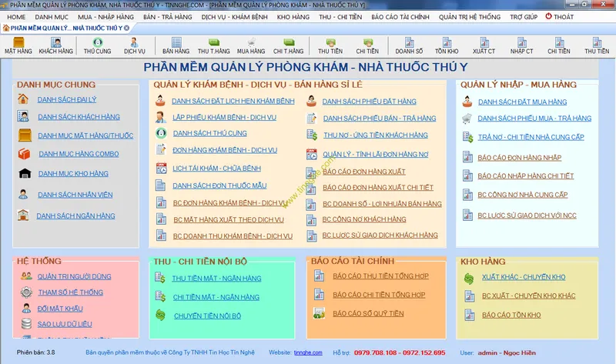Viewport: 616px width, 364px height.
Task: Click the shopping cart icon beside DANH SÁCH PHIẾU MUA
Action: [x=467, y=119]
